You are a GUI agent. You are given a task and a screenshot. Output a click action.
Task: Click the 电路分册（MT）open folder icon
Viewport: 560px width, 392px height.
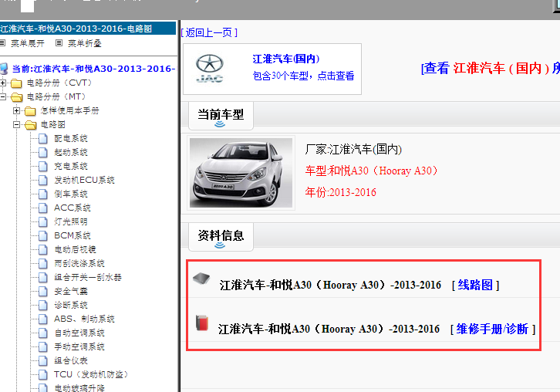click(16, 97)
